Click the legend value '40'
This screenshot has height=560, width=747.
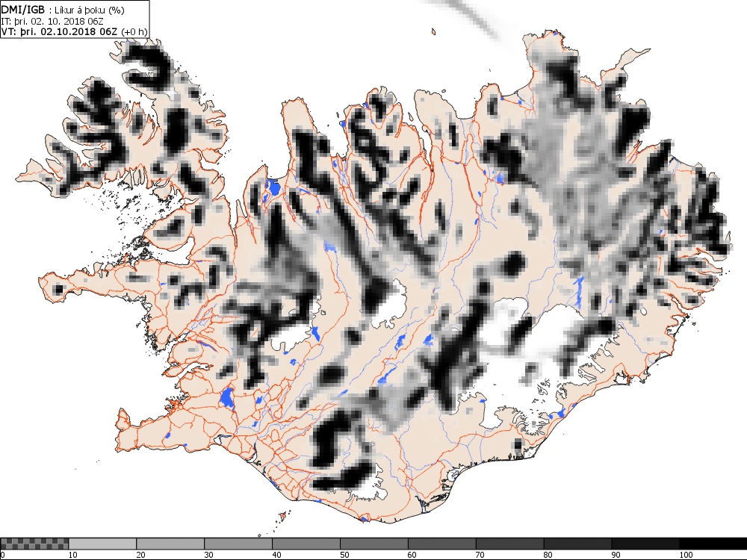276,555
